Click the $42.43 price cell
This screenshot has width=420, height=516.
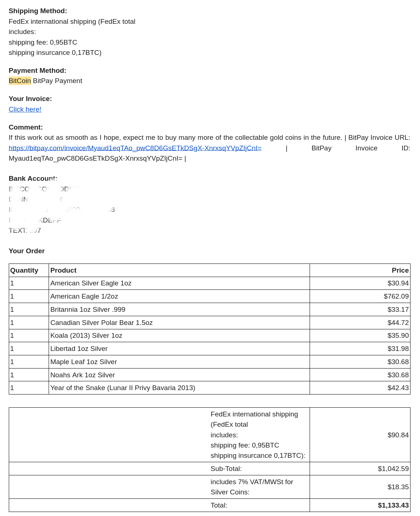[360, 388]
